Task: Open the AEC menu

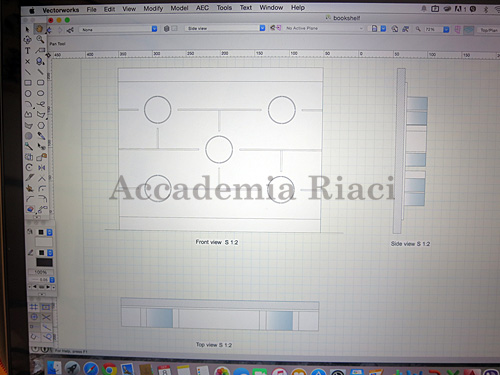Action: 202,8
